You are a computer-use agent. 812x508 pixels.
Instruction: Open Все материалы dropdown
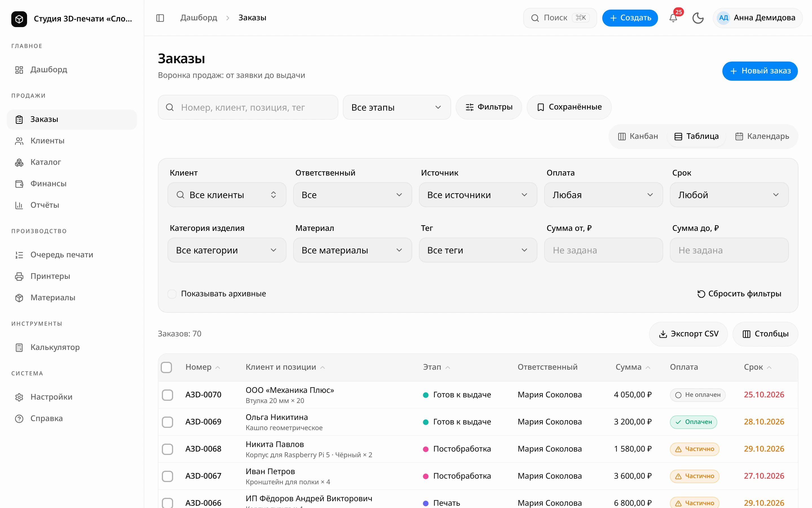coord(352,250)
